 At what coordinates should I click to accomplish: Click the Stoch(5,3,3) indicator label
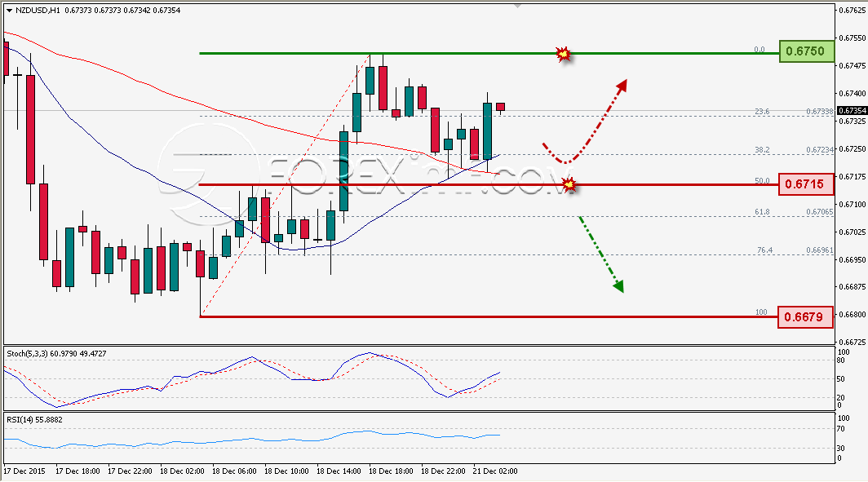coord(56,354)
